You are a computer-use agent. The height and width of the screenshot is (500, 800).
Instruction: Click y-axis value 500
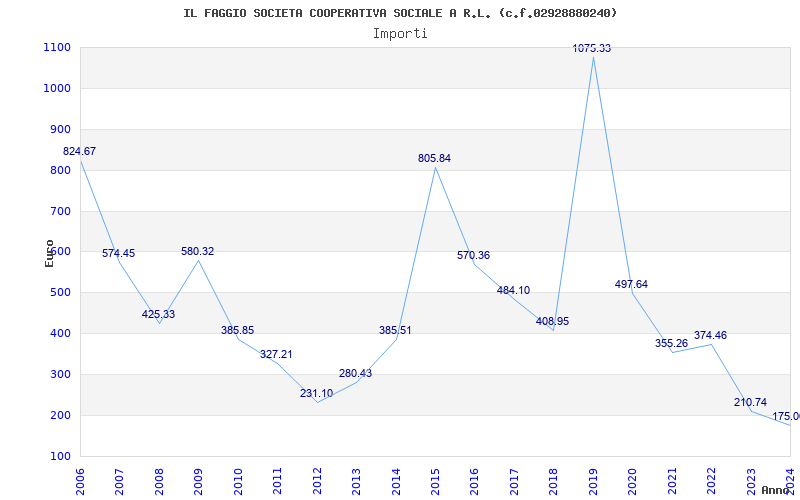point(61,293)
